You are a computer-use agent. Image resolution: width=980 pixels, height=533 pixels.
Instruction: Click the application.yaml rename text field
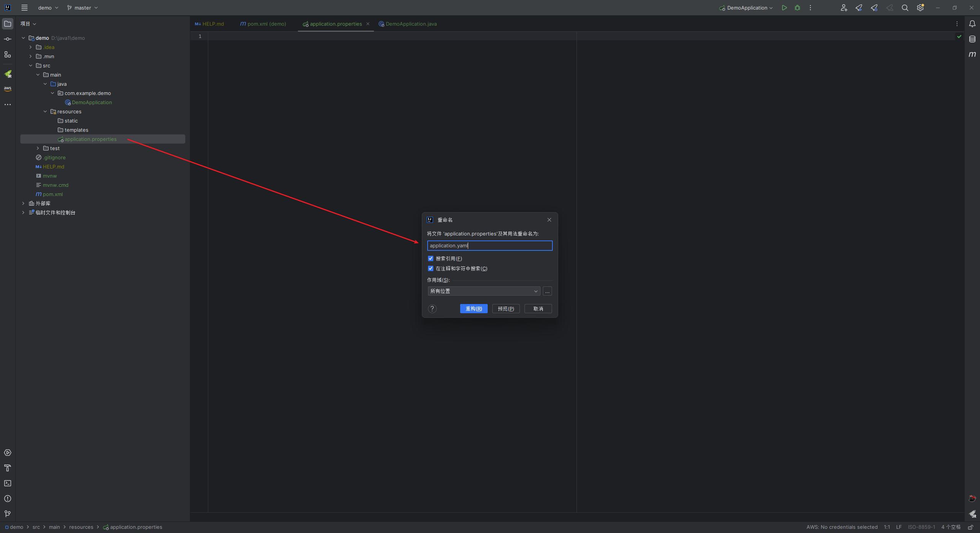click(490, 245)
